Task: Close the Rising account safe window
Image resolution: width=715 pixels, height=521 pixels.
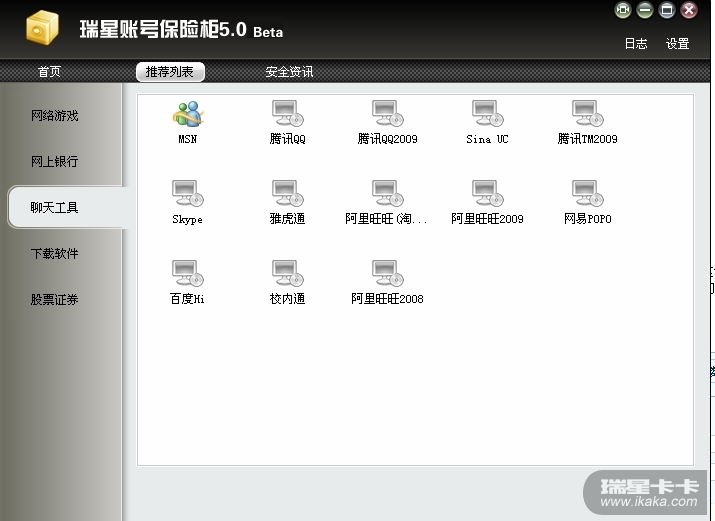Action: [689, 10]
